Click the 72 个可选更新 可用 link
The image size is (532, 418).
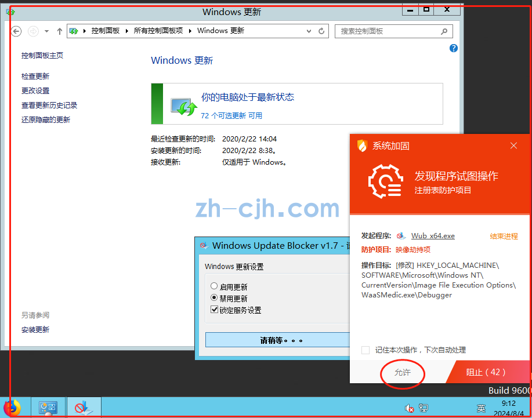click(231, 115)
